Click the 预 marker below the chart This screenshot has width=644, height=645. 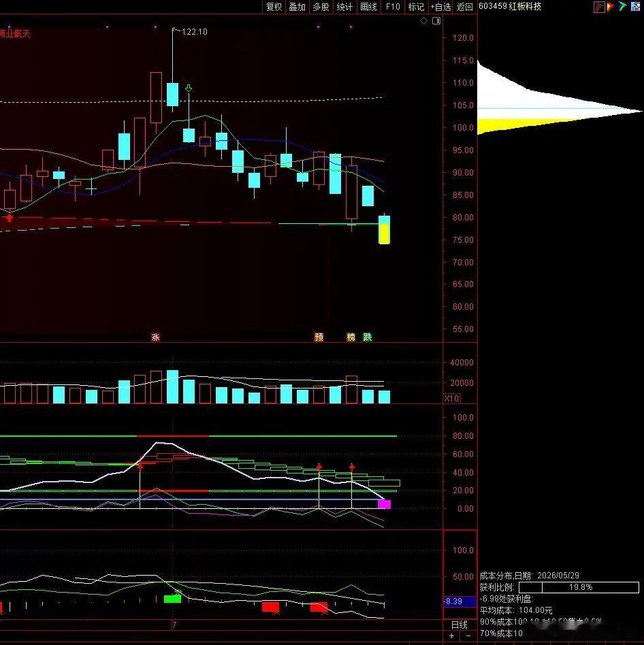point(319,337)
